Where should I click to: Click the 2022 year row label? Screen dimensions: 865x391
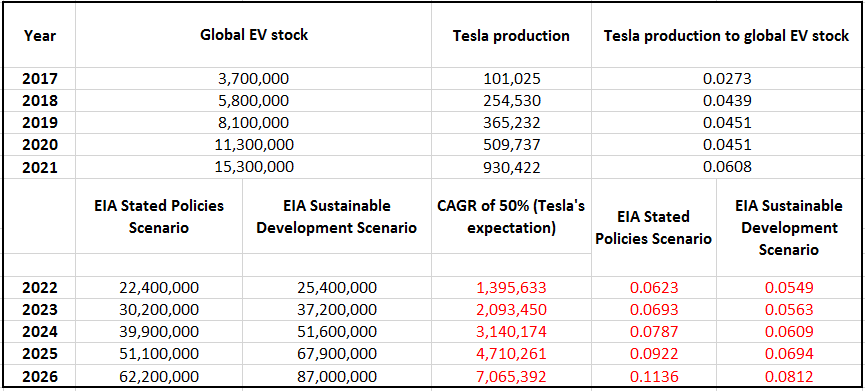click(x=39, y=287)
